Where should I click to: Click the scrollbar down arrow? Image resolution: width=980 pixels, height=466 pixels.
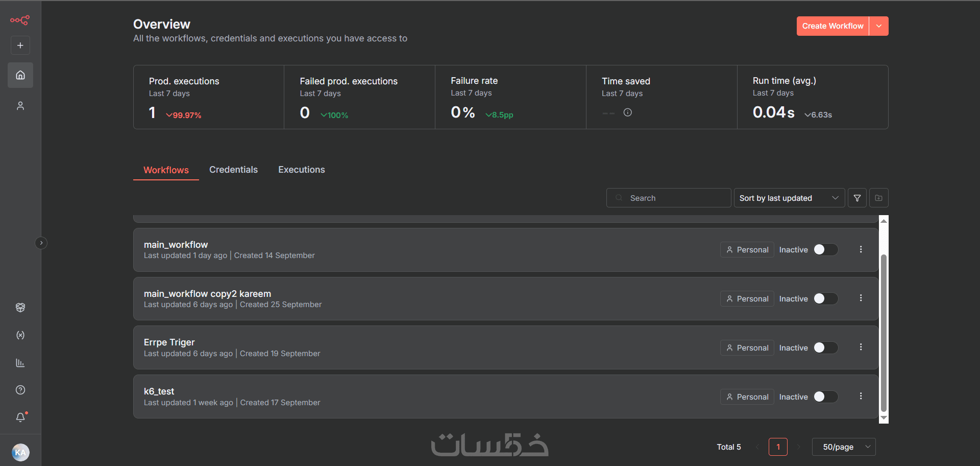[x=884, y=418]
